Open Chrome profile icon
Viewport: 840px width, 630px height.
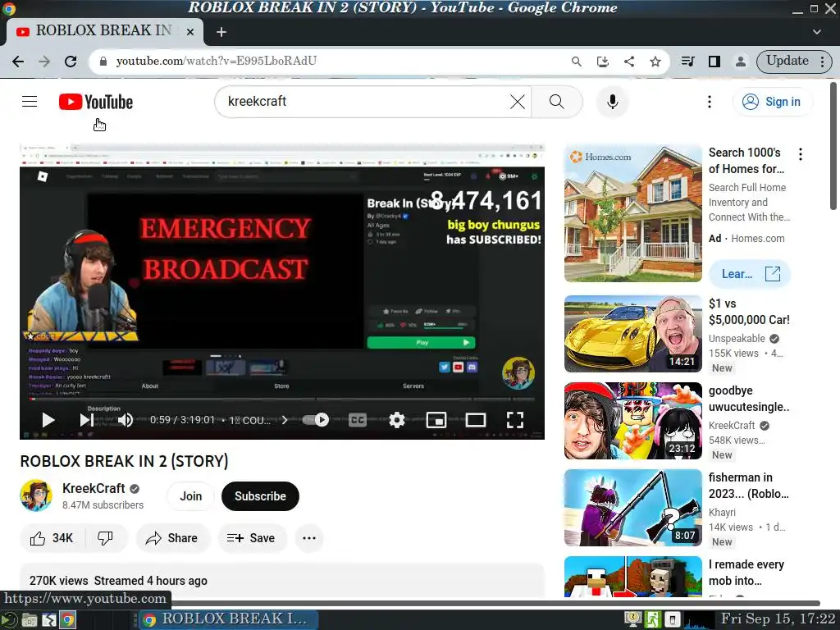coord(741,61)
